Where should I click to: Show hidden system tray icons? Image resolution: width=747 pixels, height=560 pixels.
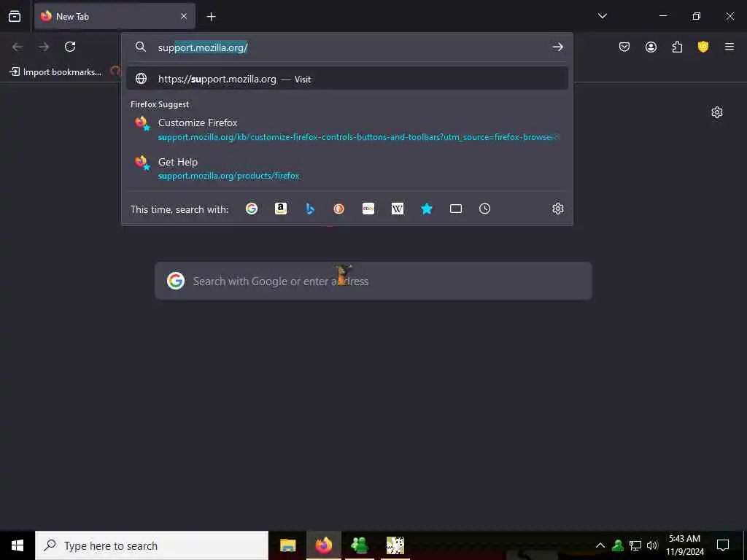[x=600, y=545]
